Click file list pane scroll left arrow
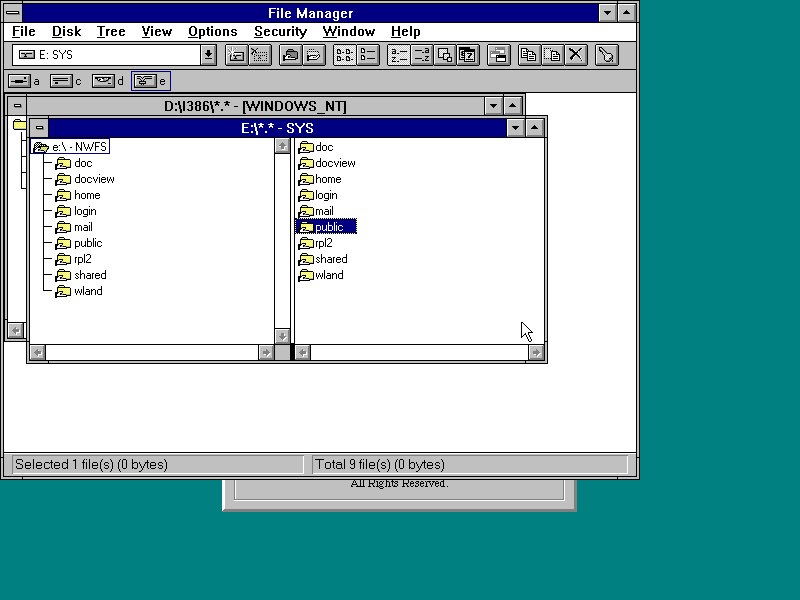 click(x=303, y=353)
